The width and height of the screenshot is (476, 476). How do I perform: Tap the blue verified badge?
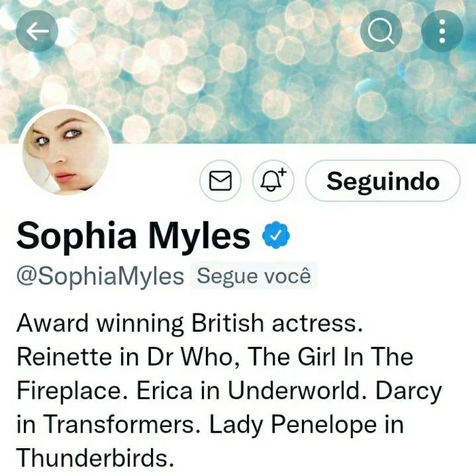tap(276, 235)
